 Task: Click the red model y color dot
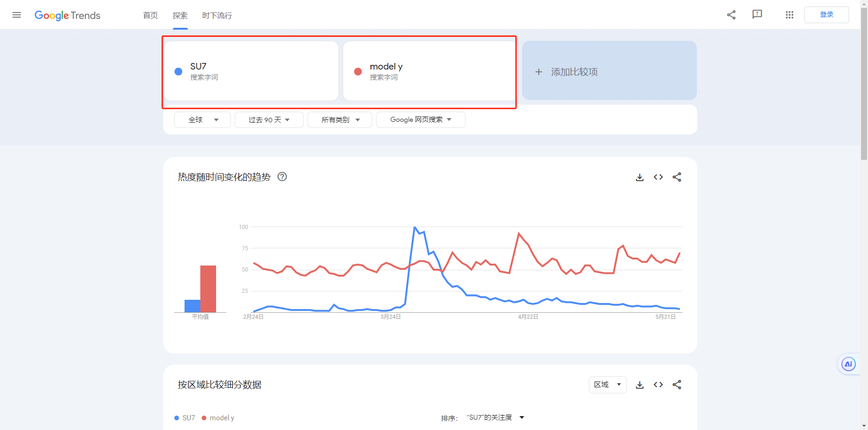pos(358,71)
